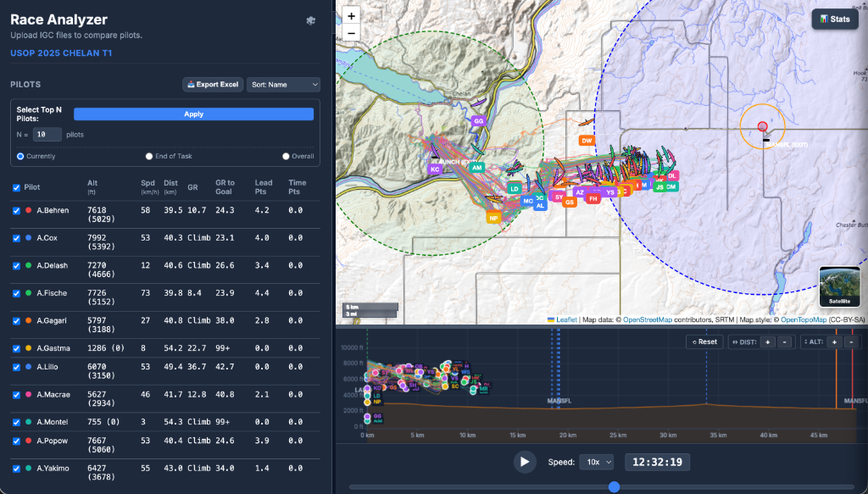Reset the altitude chart view
Image resolution: width=868 pixels, height=494 pixels.
click(704, 341)
